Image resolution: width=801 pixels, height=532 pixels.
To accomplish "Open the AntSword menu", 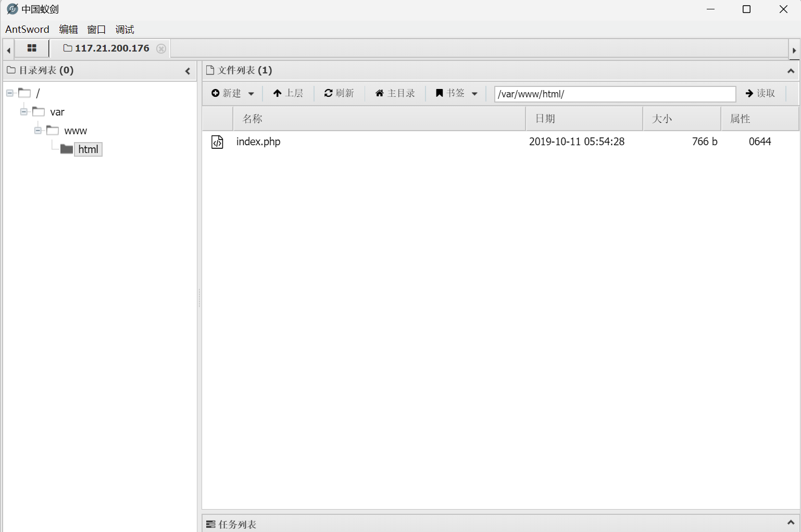I will click(27, 29).
